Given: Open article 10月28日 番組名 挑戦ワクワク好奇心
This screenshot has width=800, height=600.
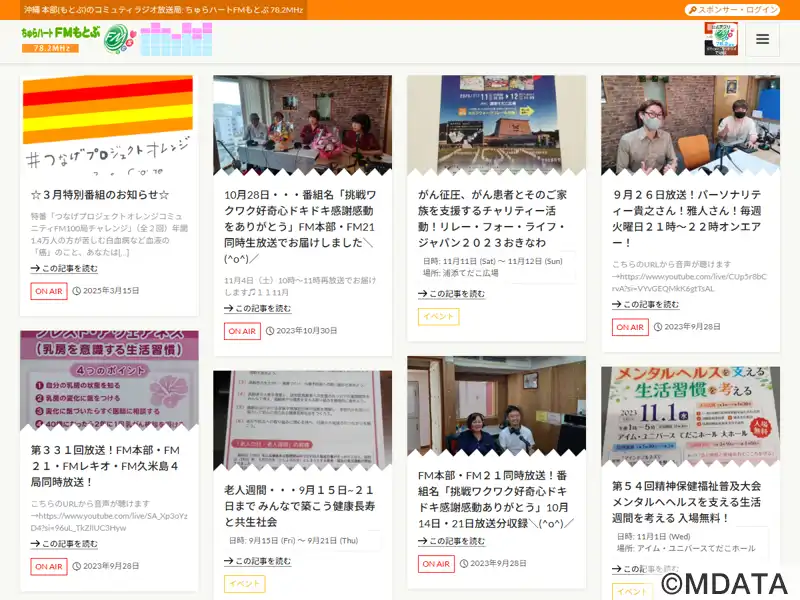Looking at the screenshot, I should pos(300,227).
